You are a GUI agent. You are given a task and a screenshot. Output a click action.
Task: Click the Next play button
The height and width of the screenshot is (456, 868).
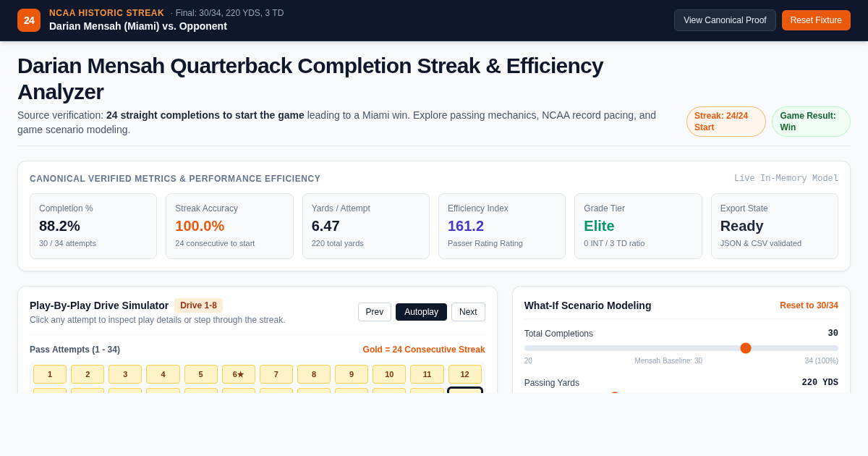(x=468, y=312)
